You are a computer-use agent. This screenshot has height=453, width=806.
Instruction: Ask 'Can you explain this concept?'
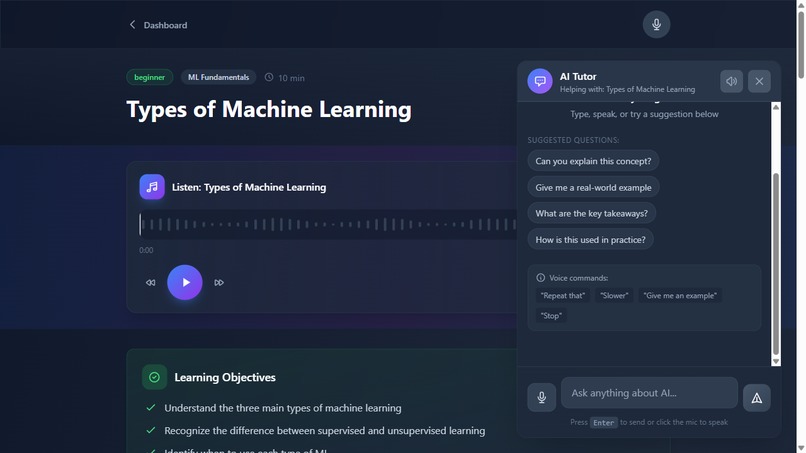pyautogui.click(x=593, y=161)
